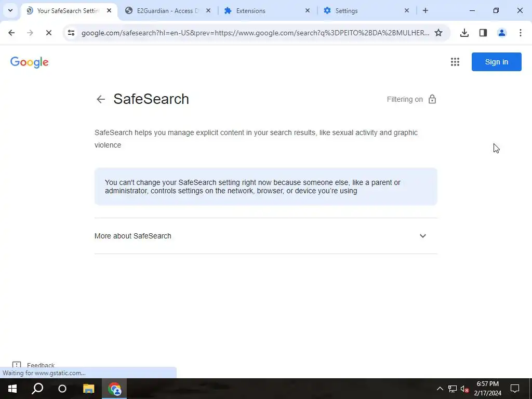This screenshot has height=399, width=532.
Task: Open the network status tray icon
Action: [x=453, y=389]
